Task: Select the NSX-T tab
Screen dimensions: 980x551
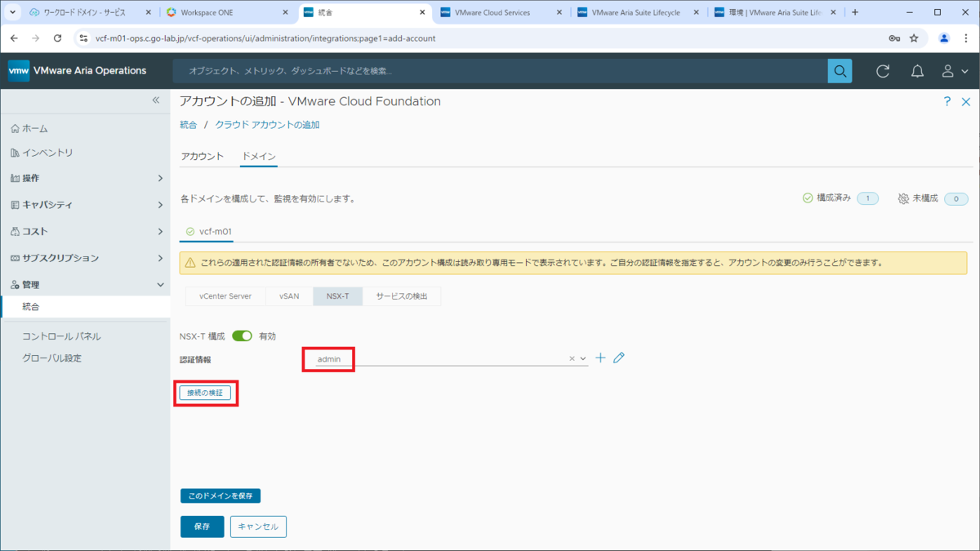Action: 338,296
